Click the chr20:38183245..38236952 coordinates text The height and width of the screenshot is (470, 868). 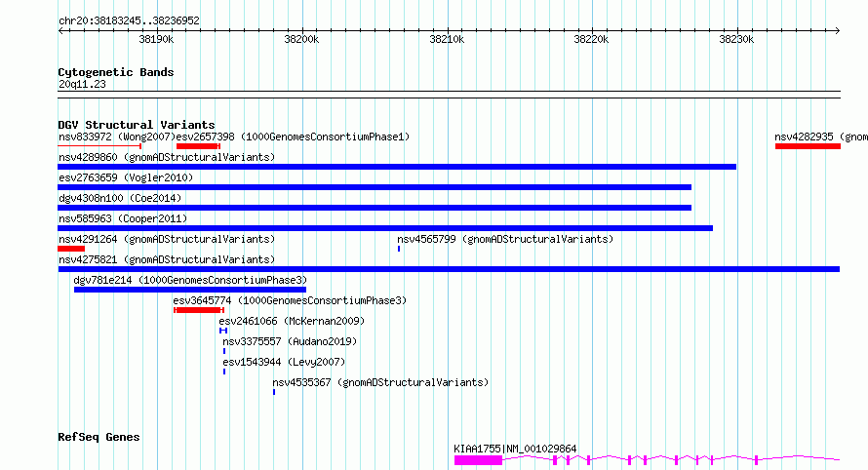coord(129,20)
